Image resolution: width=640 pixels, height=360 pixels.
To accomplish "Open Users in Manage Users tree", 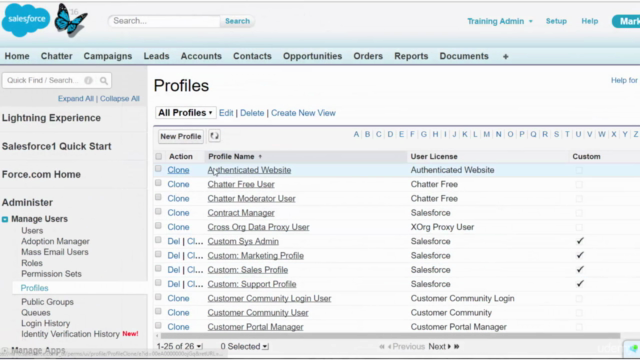I will (x=32, y=231).
